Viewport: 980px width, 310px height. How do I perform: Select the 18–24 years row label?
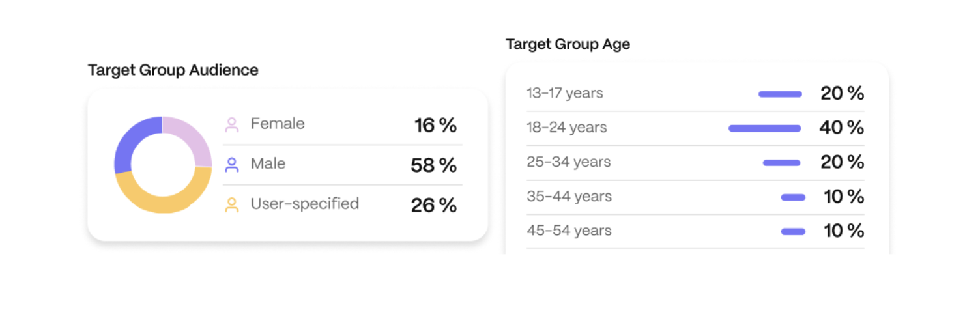click(566, 128)
